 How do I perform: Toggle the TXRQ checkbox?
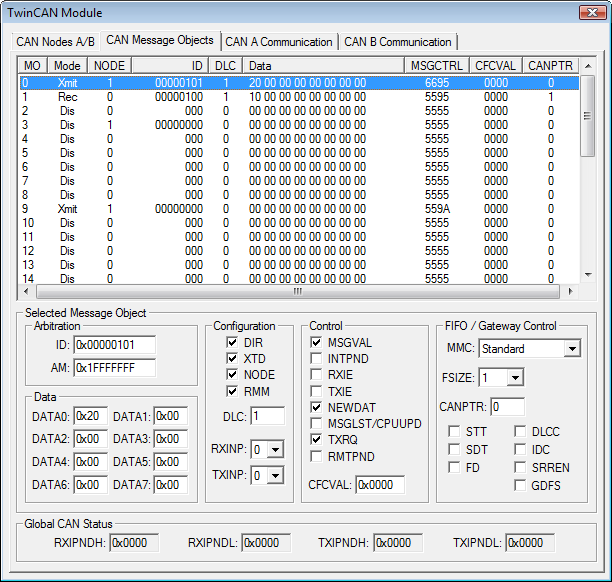coord(317,440)
